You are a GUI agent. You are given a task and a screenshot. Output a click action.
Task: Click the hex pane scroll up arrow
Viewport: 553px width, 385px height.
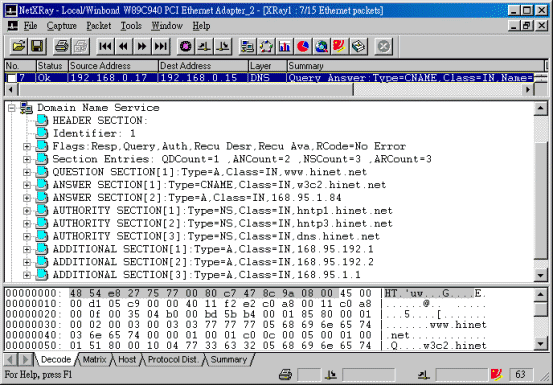click(x=541, y=294)
